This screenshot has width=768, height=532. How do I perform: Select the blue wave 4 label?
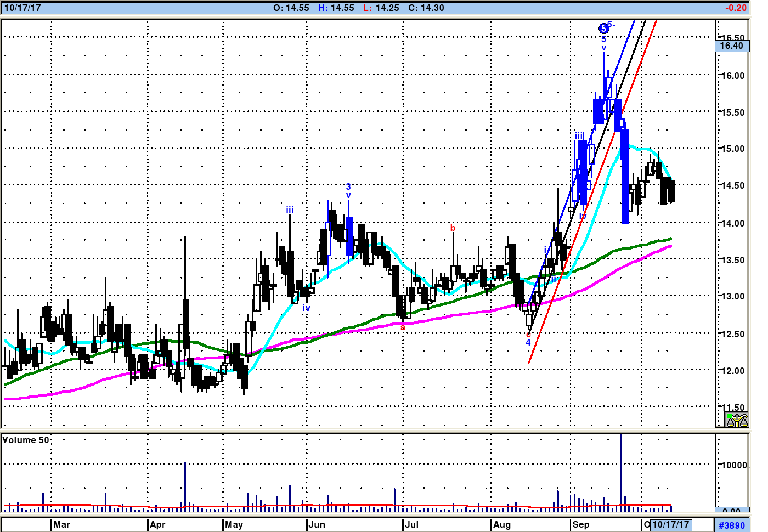[528, 343]
